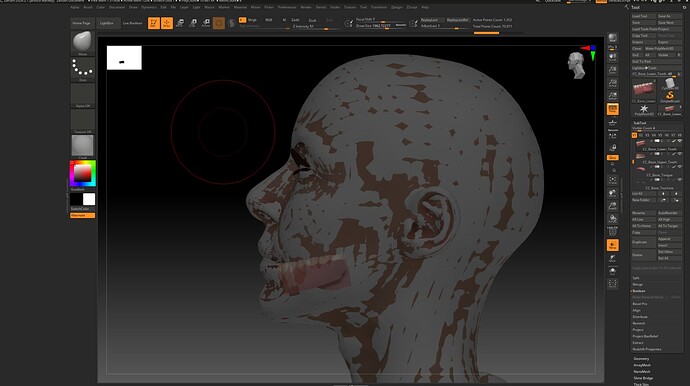Click the Frame mesh icon
Screen dimensions: 690x386
pos(612,180)
